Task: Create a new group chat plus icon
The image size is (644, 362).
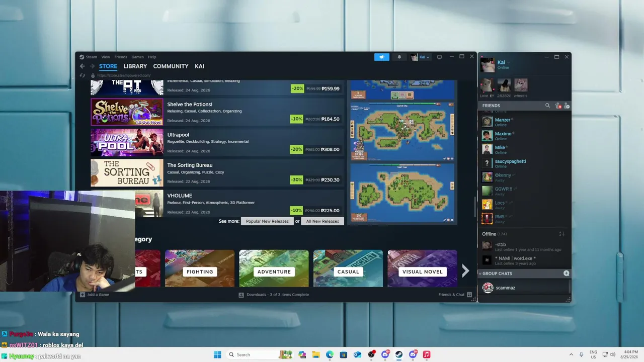Action: 567,274
